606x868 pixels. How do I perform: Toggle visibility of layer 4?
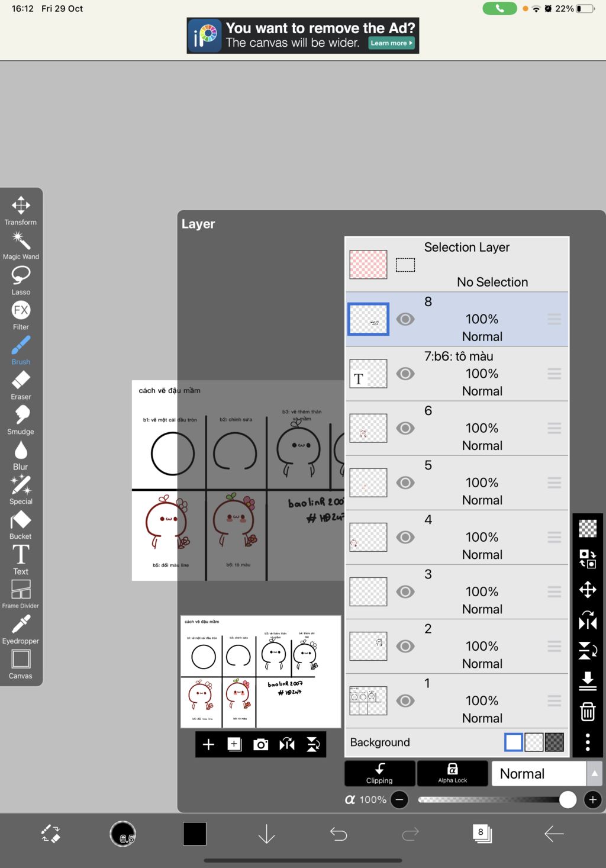pos(405,537)
